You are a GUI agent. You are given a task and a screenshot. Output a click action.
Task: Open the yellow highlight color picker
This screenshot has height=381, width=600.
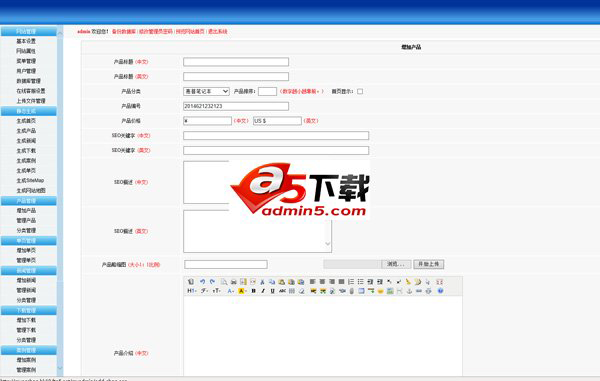click(x=243, y=291)
